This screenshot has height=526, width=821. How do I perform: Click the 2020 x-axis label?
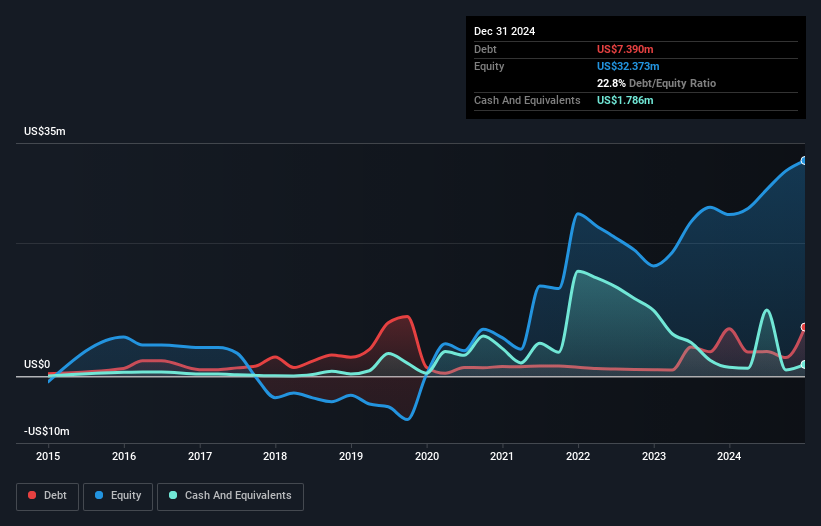pyautogui.click(x=427, y=456)
